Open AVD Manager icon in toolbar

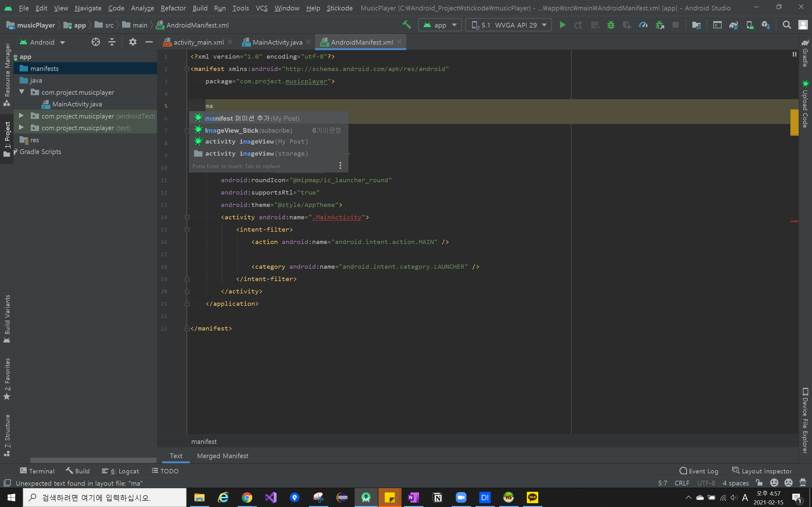click(750, 25)
